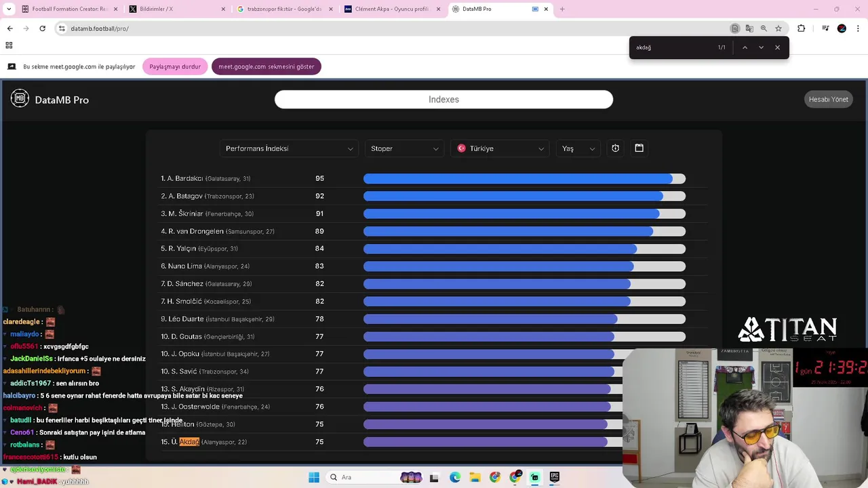Open File Explorer from the taskbar
Viewport: 868px width, 488px height.
(x=475, y=477)
